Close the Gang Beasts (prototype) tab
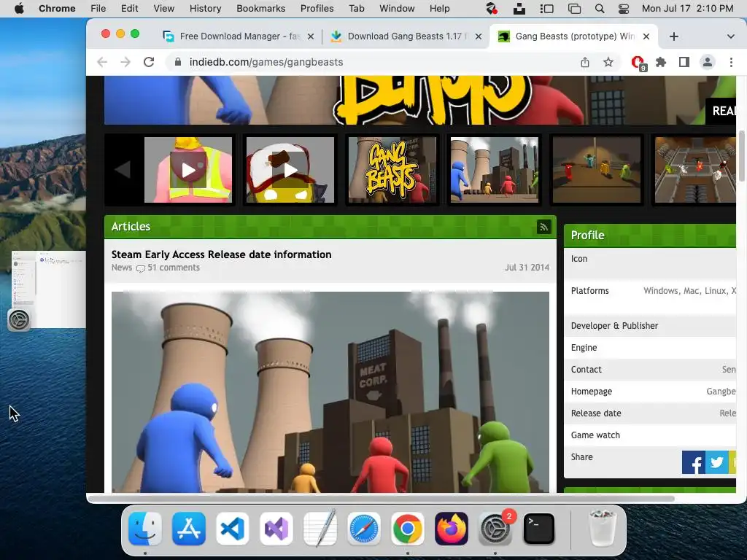The width and height of the screenshot is (747, 560). pos(646,36)
